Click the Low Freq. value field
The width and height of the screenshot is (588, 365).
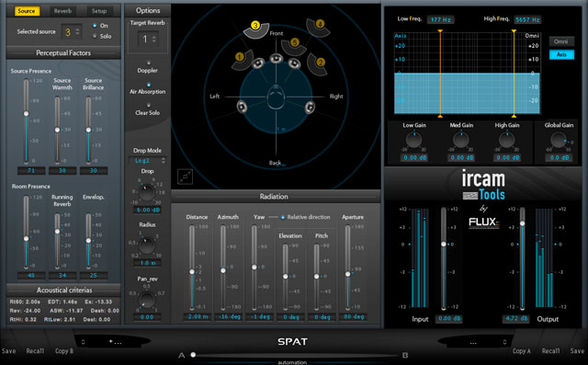click(441, 19)
